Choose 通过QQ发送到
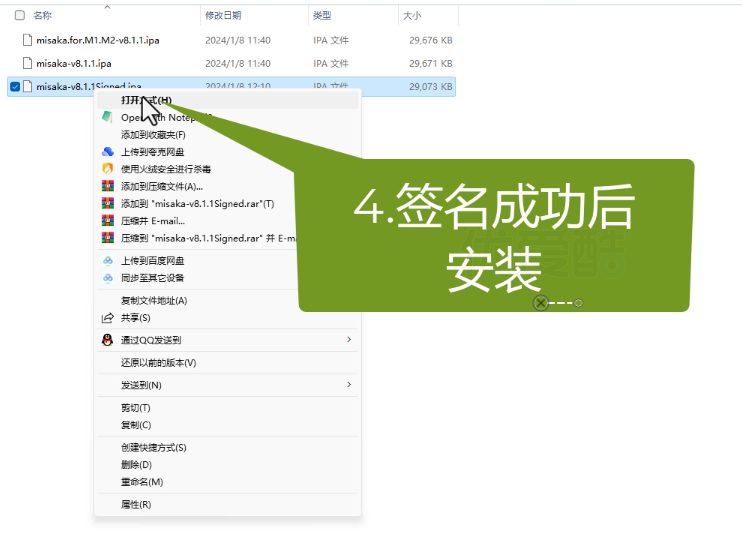 (x=151, y=340)
